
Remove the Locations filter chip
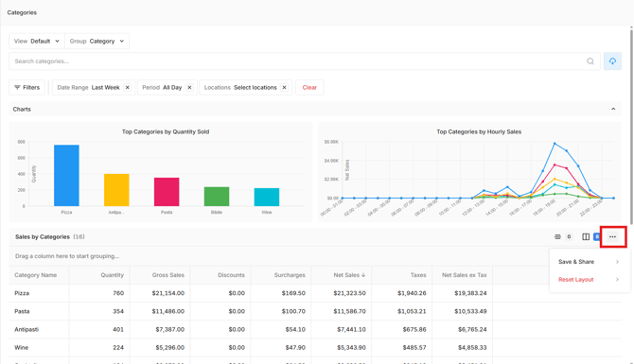coord(284,87)
